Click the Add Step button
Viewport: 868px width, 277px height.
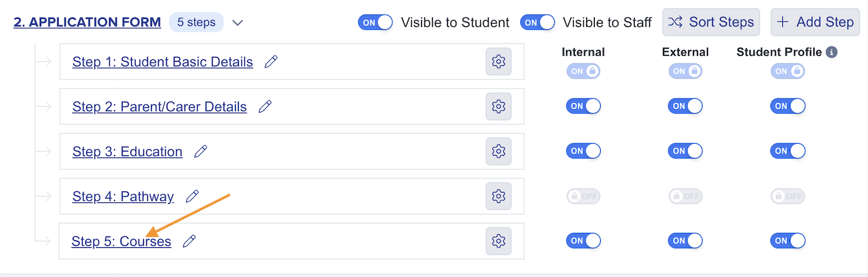(x=815, y=22)
